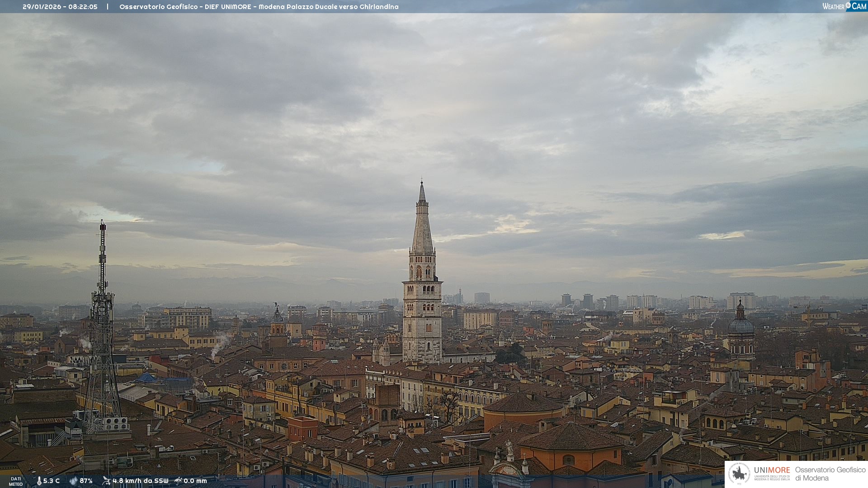This screenshot has width=868, height=488.
Task: Click the WeatherCam lens logo icon
Action: [x=848, y=5]
